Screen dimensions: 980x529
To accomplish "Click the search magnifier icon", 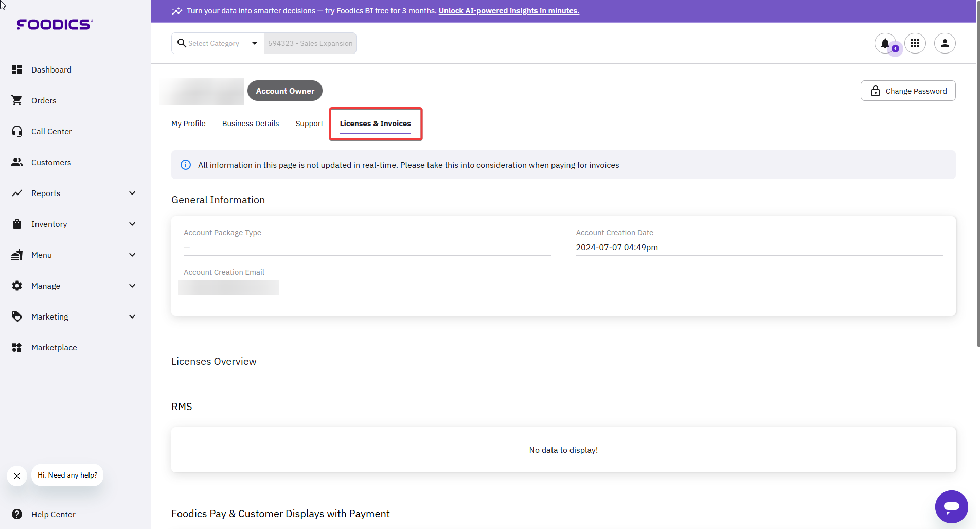I will 182,43.
